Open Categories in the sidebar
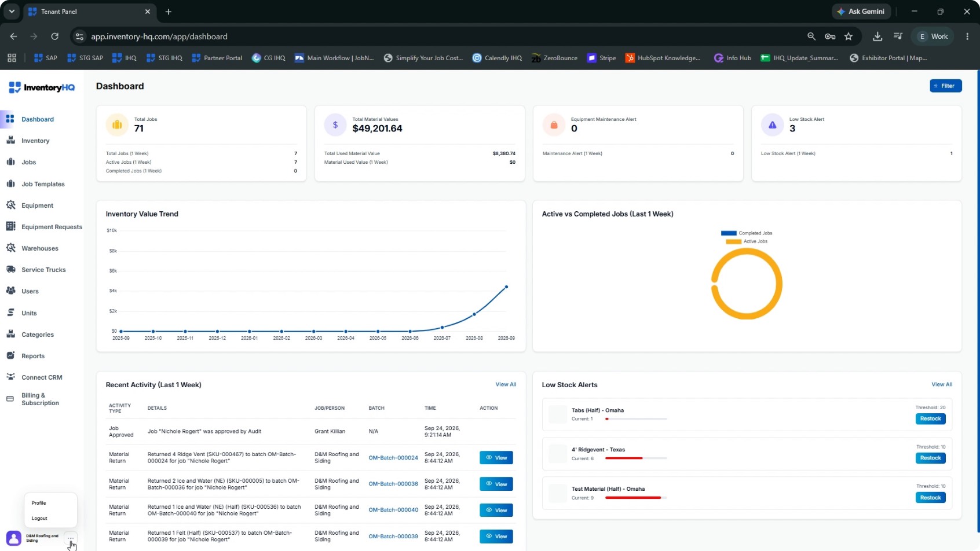980x551 pixels. coord(38,335)
